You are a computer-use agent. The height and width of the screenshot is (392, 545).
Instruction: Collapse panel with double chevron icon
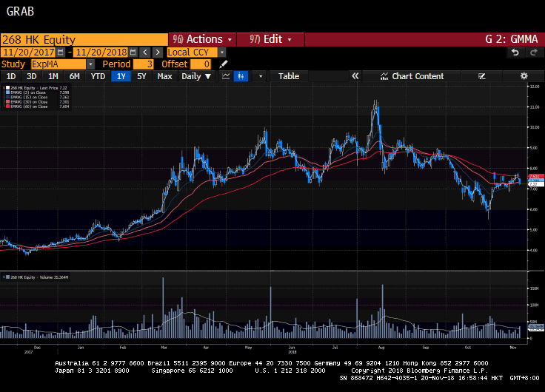[x=355, y=76]
